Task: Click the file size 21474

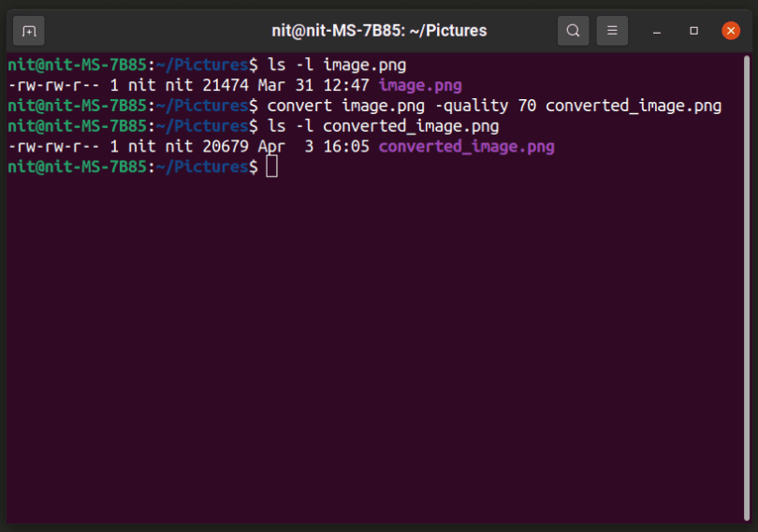Action: pyautogui.click(x=226, y=85)
